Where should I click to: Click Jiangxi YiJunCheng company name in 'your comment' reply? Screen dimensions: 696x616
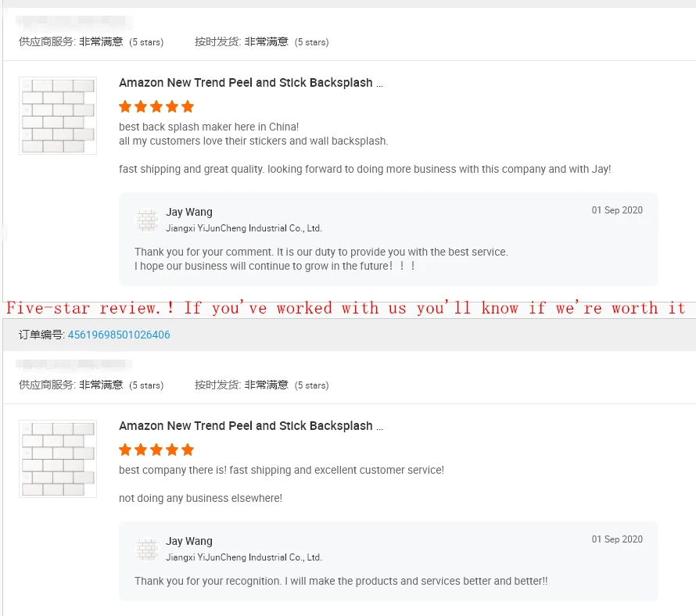pos(244,228)
